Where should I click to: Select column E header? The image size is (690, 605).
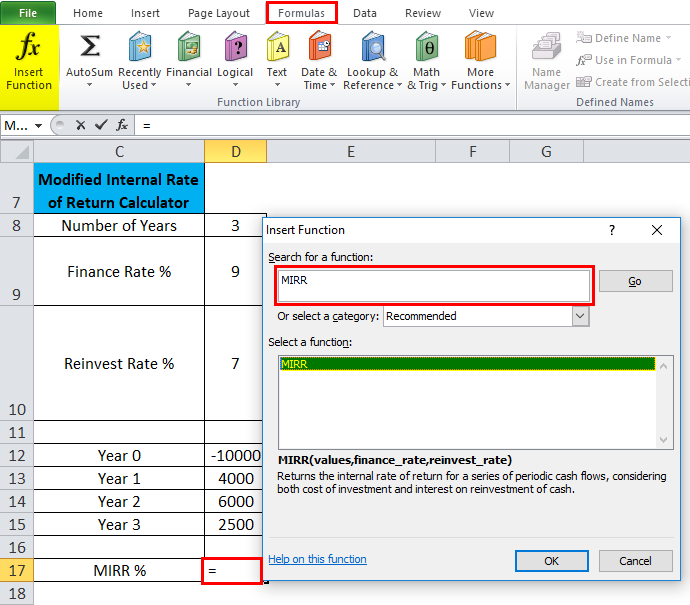click(351, 152)
